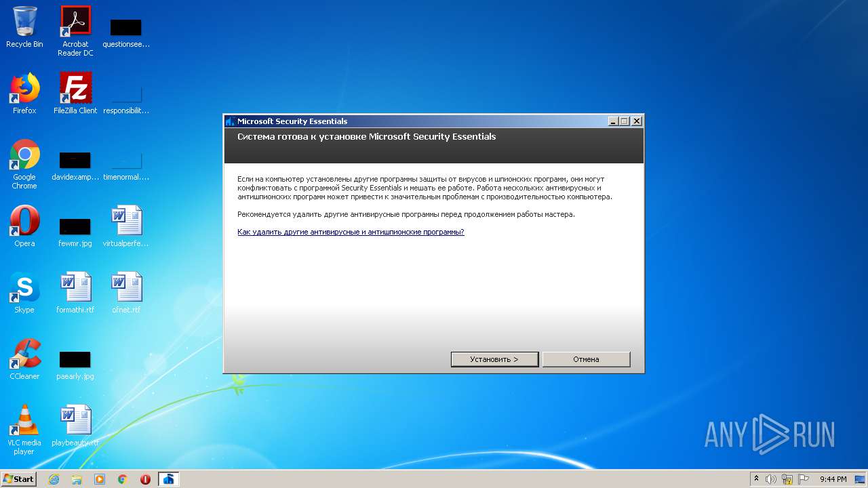Click the 9:44 PM taskbar clock
Viewport: 868px width, 488px height.
click(x=833, y=479)
